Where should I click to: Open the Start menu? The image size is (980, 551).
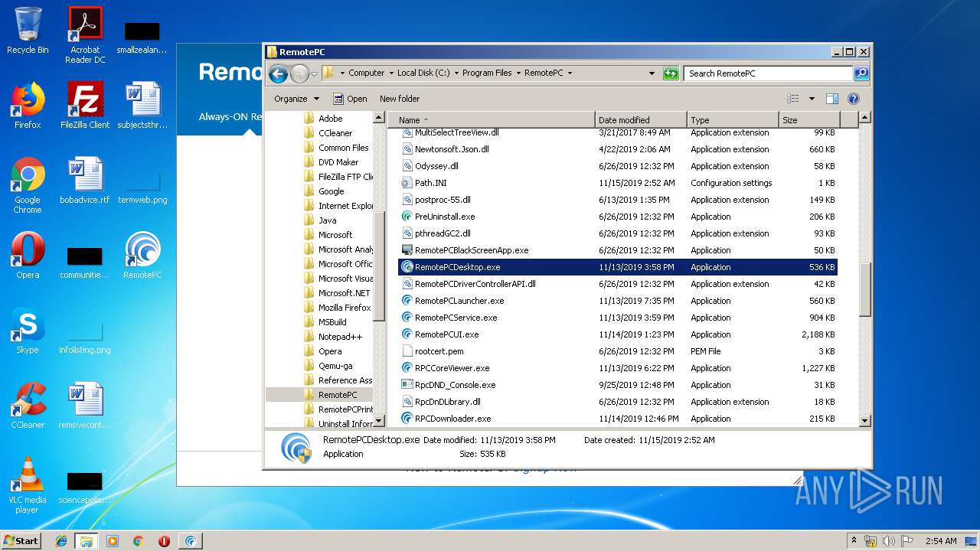21,540
